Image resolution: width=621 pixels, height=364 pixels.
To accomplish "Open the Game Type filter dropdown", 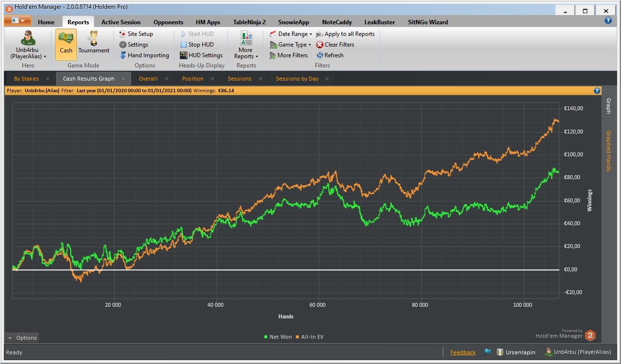I will pos(290,45).
